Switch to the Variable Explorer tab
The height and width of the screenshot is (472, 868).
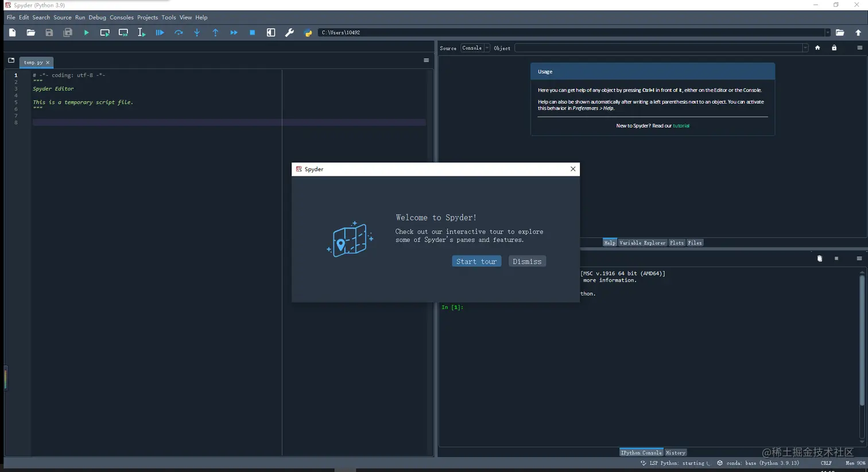642,243
